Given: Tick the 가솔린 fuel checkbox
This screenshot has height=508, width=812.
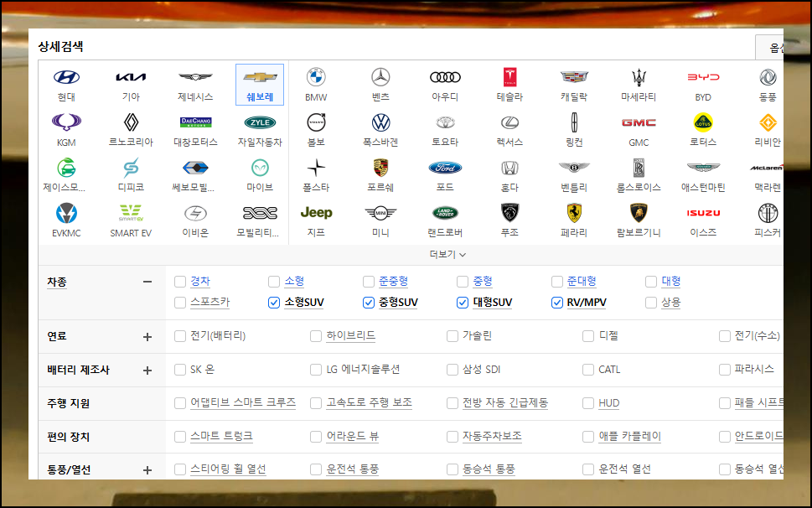Looking at the screenshot, I should pos(453,336).
